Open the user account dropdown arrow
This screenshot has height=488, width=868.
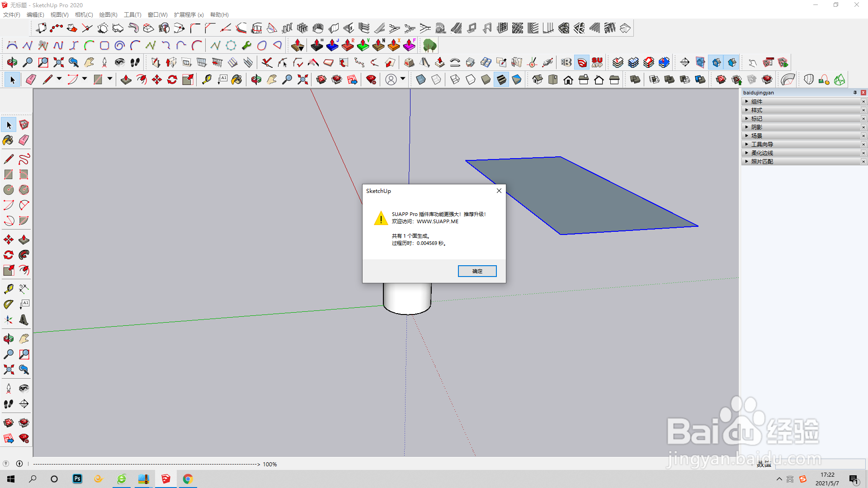coord(403,79)
